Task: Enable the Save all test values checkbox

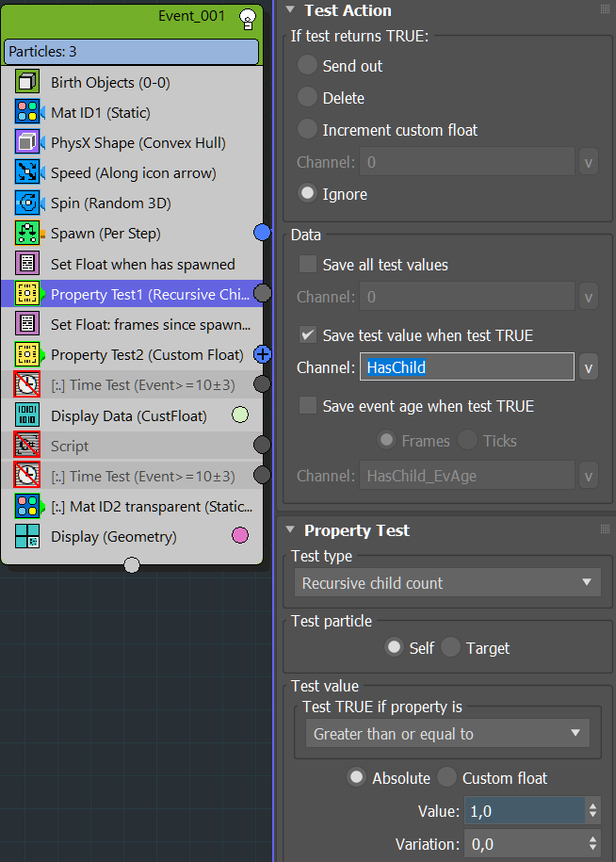Action: [x=307, y=265]
